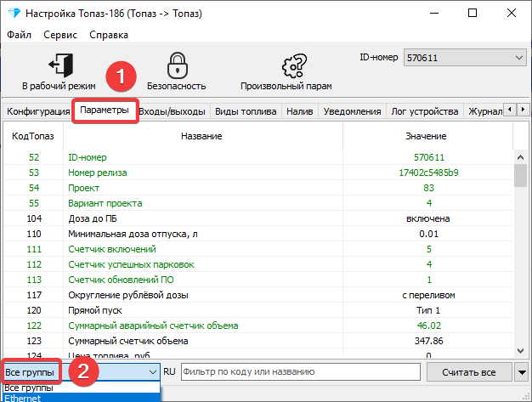Viewport: 532px width, 402px height.
Task: Click code 104 in КодТопаз column
Action: pyautogui.click(x=34, y=218)
